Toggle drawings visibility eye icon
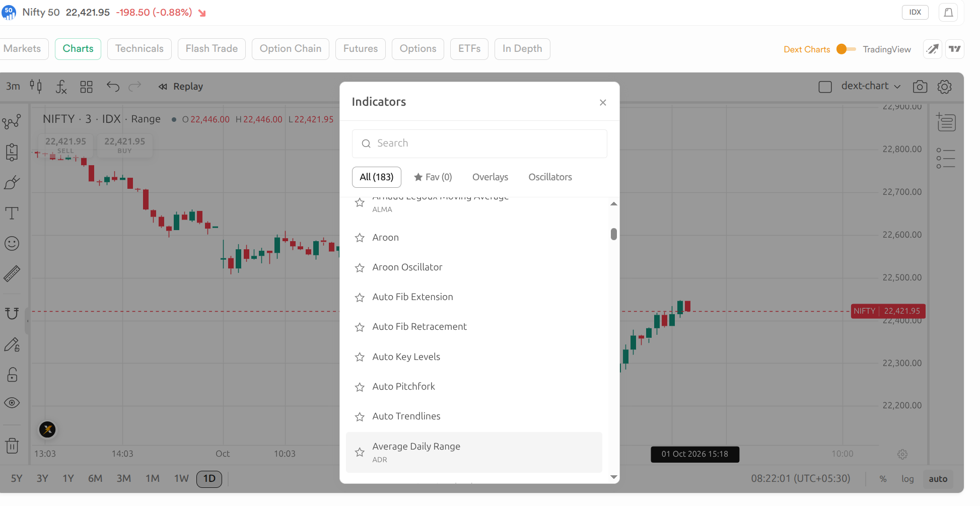The height and width of the screenshot is (506, 980). [x=12, y=403]
